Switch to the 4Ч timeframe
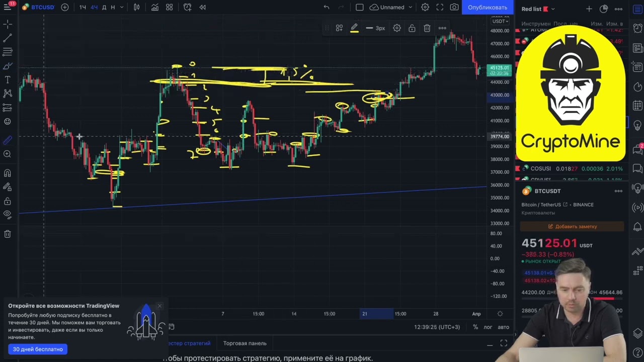The height and width of the screenshot is (362, 644). 94,7
